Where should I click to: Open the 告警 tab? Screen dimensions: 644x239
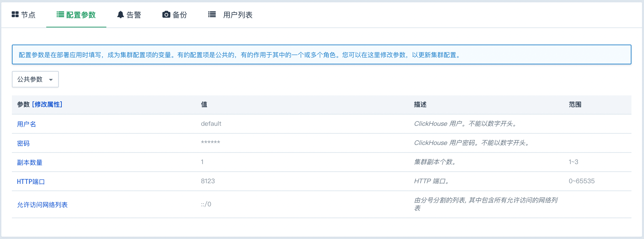point(129,15)
